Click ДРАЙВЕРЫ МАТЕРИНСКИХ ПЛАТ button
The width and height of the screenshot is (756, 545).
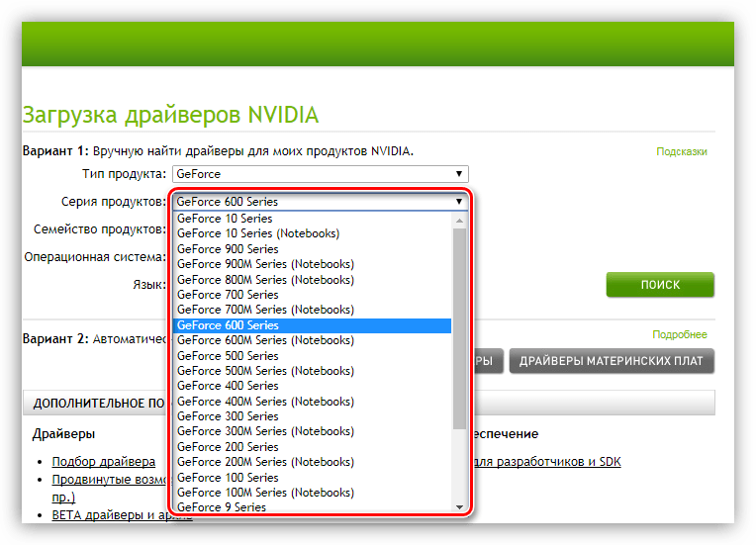coord(612,361)
